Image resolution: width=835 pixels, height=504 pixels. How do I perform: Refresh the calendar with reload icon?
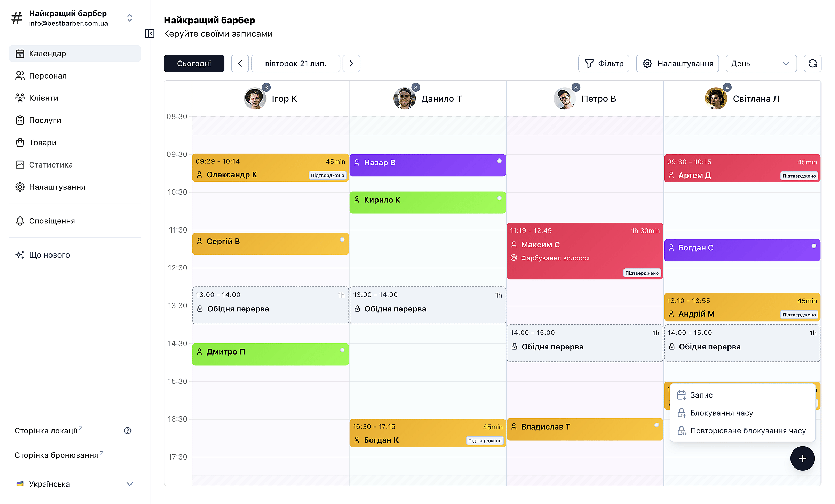tap(812, 64)
